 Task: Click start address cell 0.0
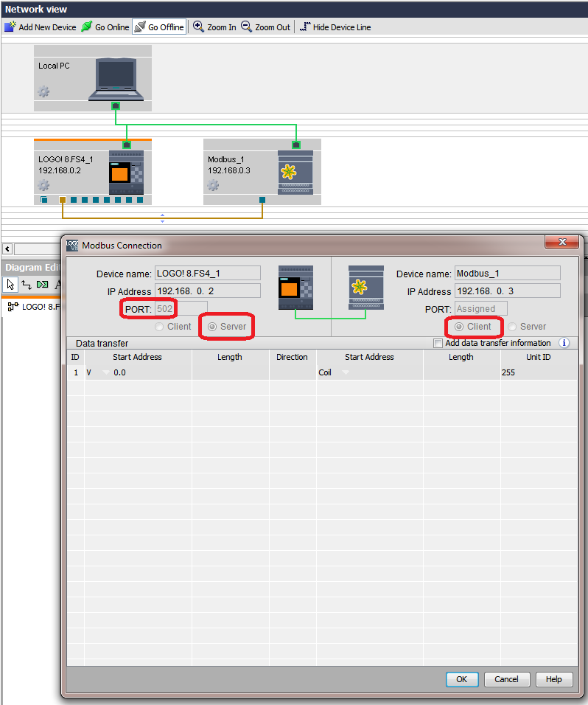tap(151, 372)
